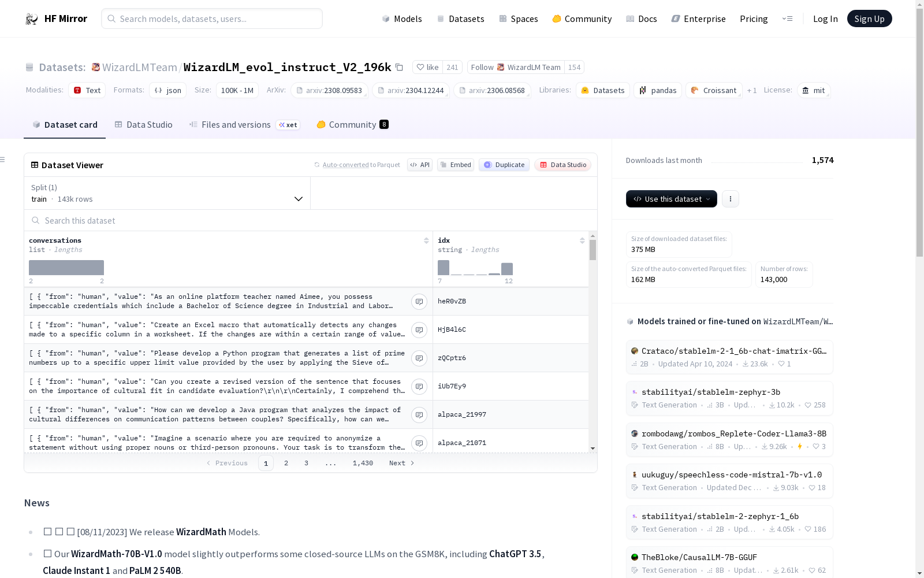
Task: Open the conversation viewer icon for the heR0vZB row
Action: 419,301
